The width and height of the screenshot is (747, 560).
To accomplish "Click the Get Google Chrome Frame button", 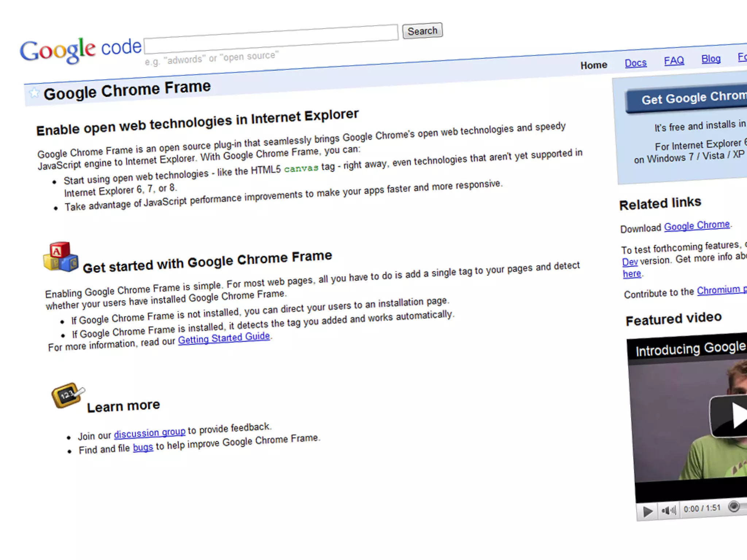I will pos(687,98).
